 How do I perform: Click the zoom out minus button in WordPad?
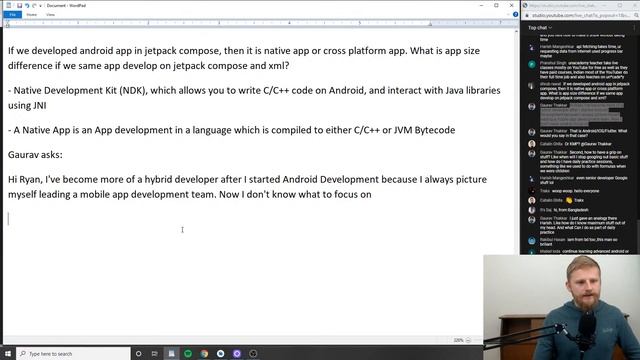[x=468, y=340]
